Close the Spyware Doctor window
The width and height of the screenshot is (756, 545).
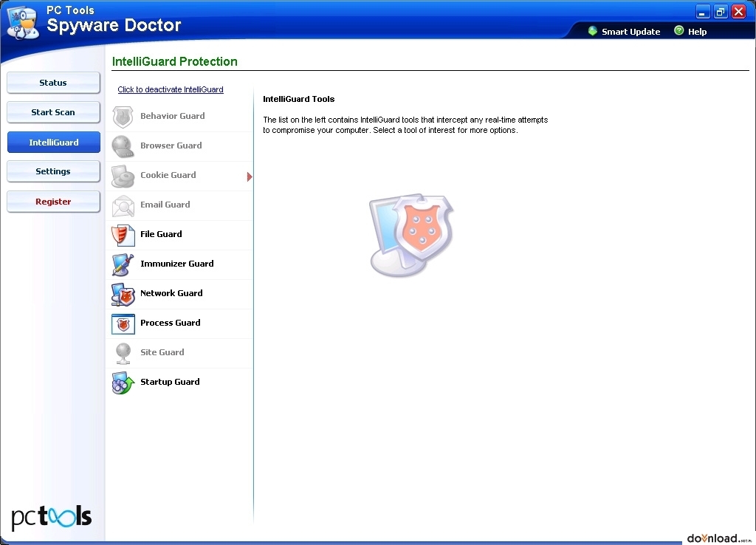[x=738, y=12]
